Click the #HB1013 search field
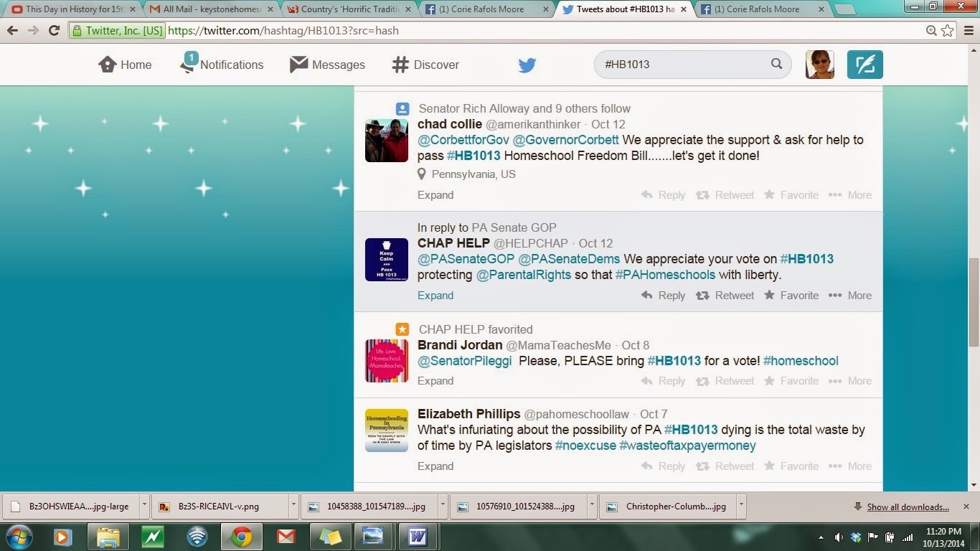This screenshot has height=551, width=980. pos(692,65)
